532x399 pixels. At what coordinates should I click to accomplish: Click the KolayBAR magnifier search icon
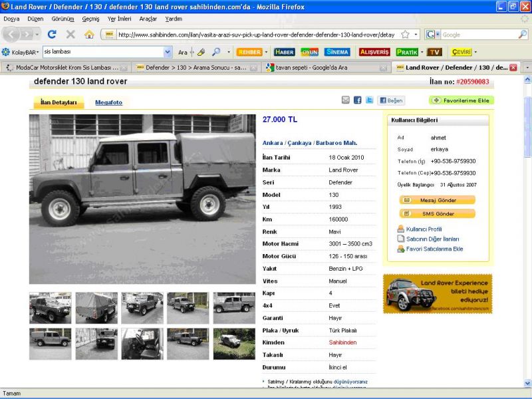(x=216, y=52)
